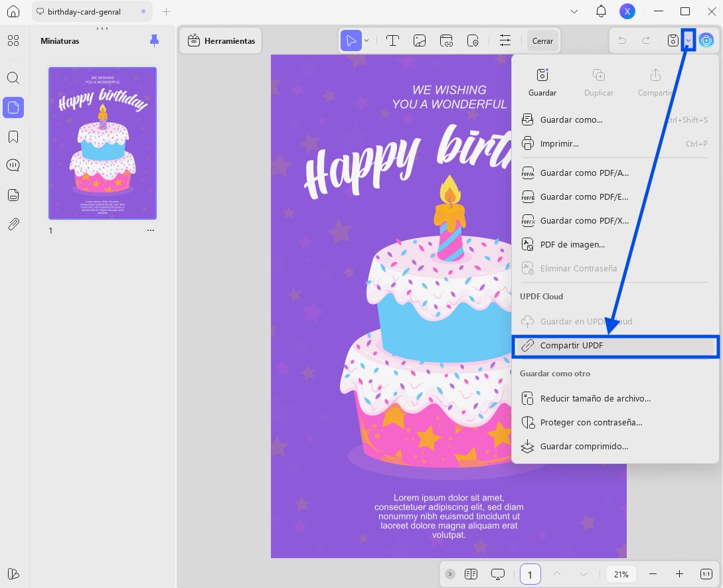Select the text edit tool icon

click(x=392, y=41)
